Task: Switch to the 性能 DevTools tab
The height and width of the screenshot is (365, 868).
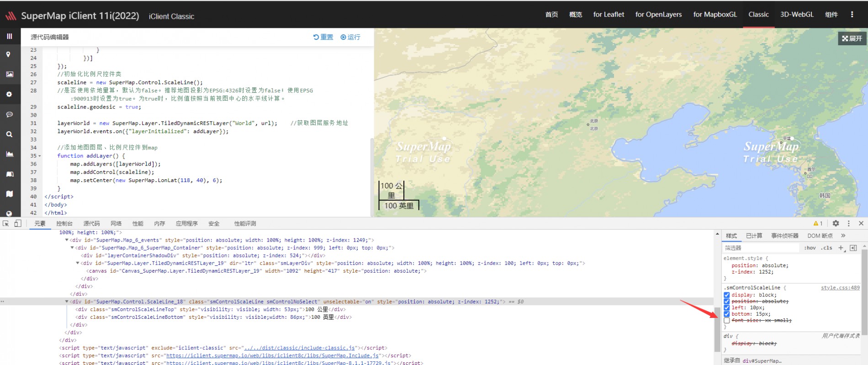Action: [x=138, y=224]
